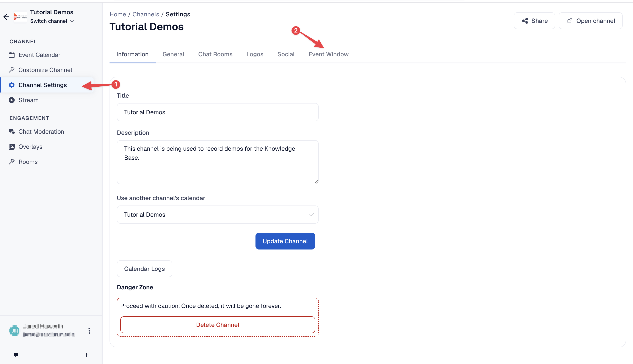Expand the Switch channel dropdown

(x=52, y=21)
